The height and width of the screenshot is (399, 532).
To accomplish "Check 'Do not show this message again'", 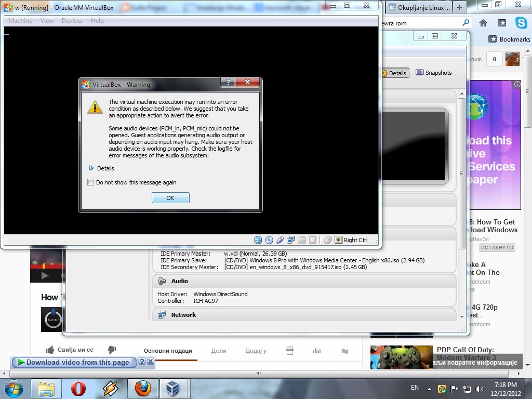I will click(x=90, y=182).
